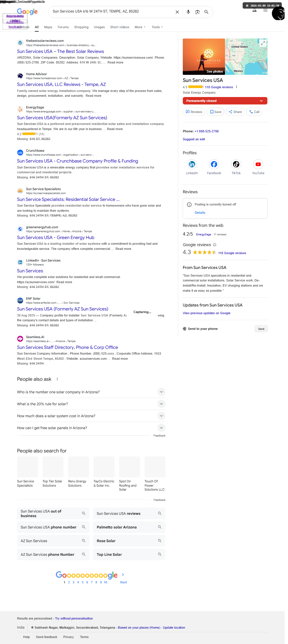Image resolution: width=288 pixels, height=644 pixels.
Task: Expand the Permanently closed hours dropdown
Action: [261, 101]
